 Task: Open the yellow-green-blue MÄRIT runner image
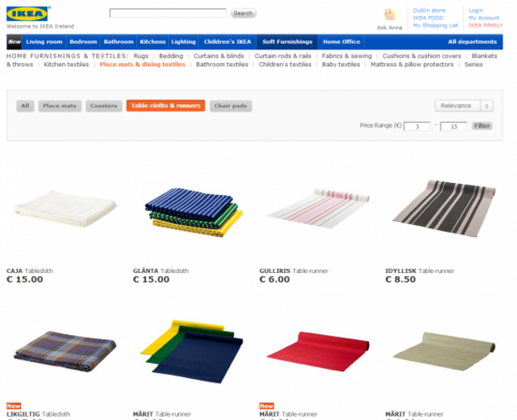point(192,352)
